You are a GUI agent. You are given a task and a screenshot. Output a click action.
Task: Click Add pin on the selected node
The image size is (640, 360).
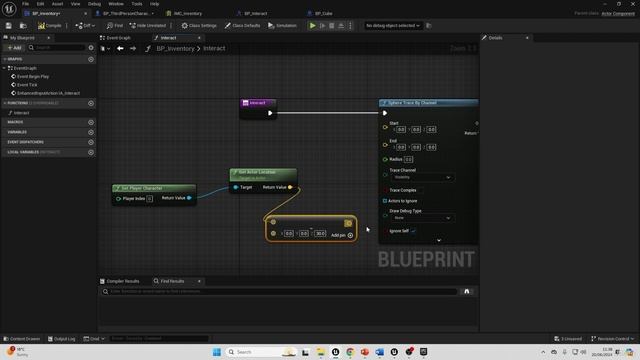[x=342, y=235]
